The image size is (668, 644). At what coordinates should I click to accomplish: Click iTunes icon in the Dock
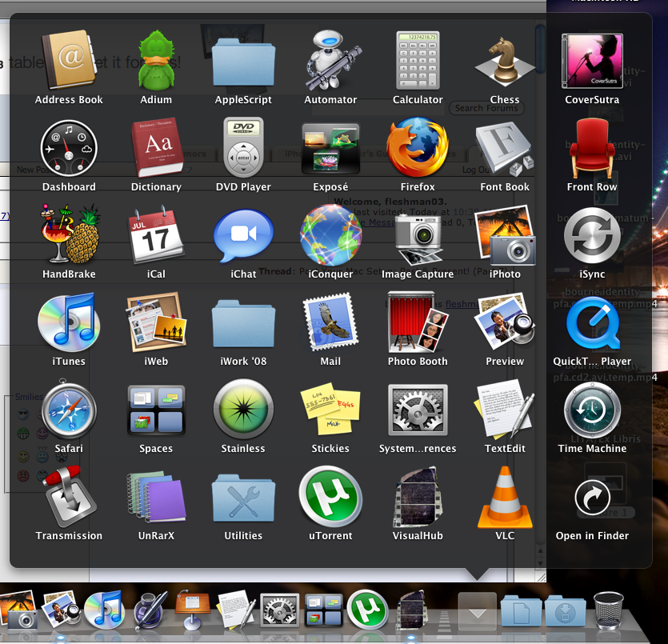tap(104, 610)
